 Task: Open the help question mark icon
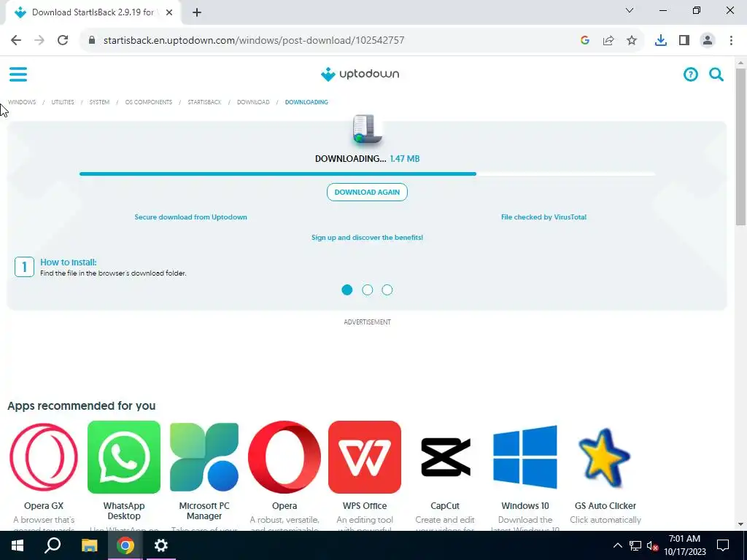(x=690, y=74)
